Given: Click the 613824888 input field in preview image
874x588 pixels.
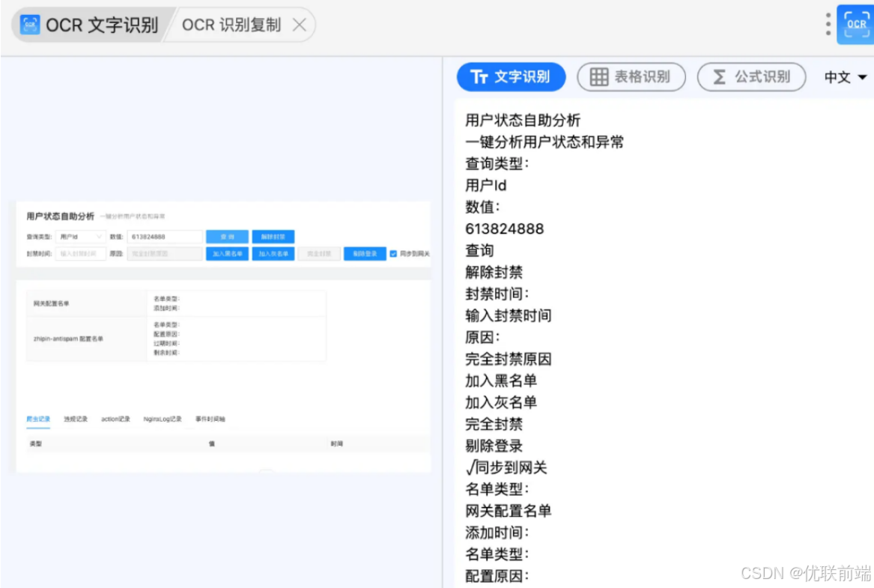Looking at the screenshot, I should (165, 237).
